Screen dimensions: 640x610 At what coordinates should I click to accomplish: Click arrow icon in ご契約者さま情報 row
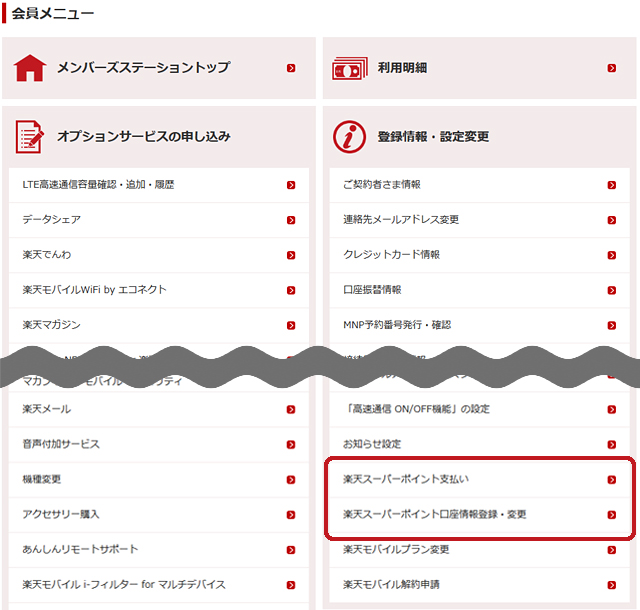[x=611, y=185]
